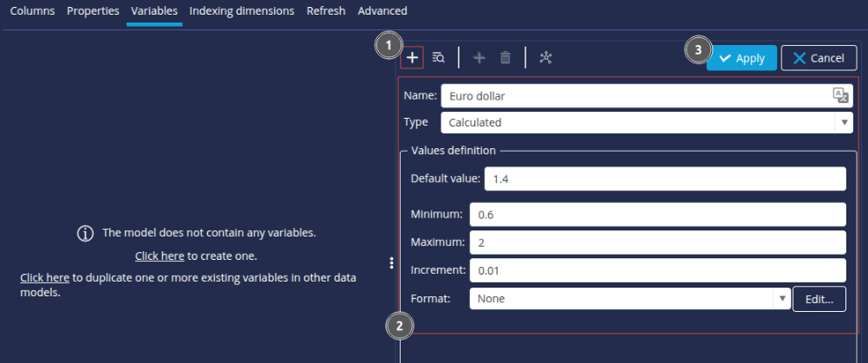868x363 pixels.
Task: Click the vertical three-dot splitter handle
Action: click(x=392, y=263)
